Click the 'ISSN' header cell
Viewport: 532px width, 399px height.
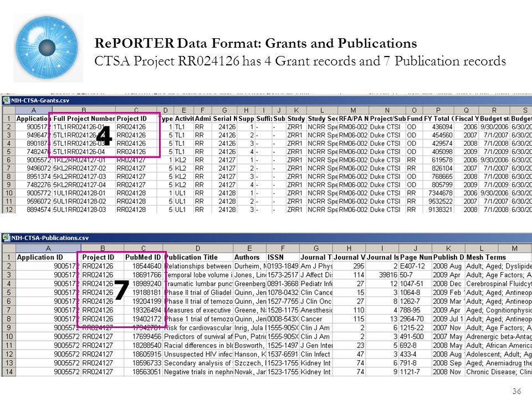(x=283, y=257)
